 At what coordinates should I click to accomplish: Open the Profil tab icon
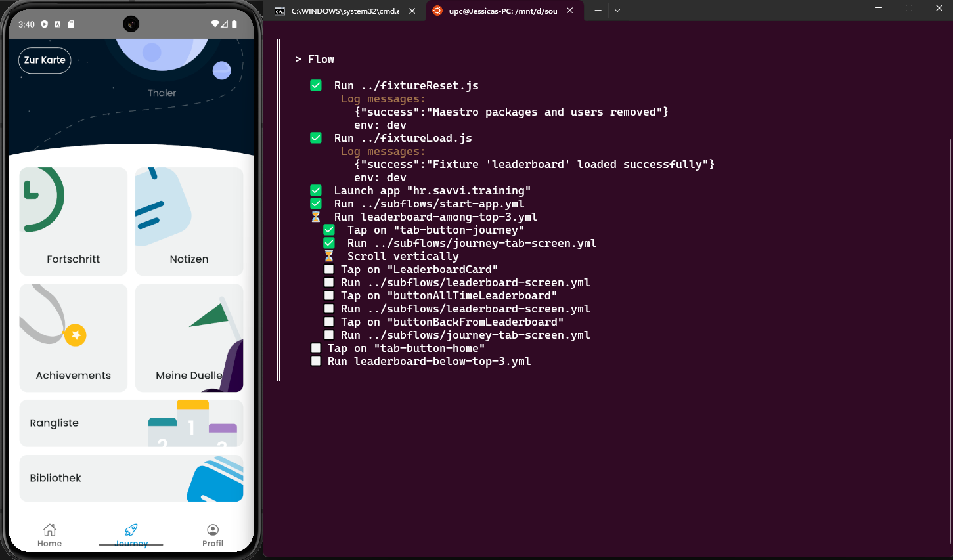pyautogui.click(x=213, y=530)
